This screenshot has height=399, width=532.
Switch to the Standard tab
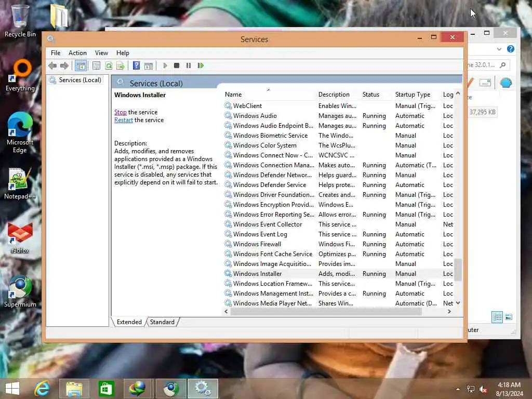(x=162, y=322)
